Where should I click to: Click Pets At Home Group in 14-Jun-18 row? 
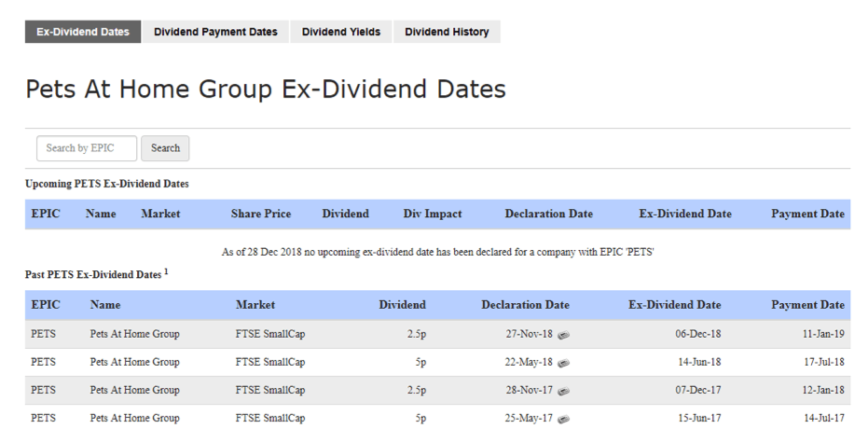134,362
